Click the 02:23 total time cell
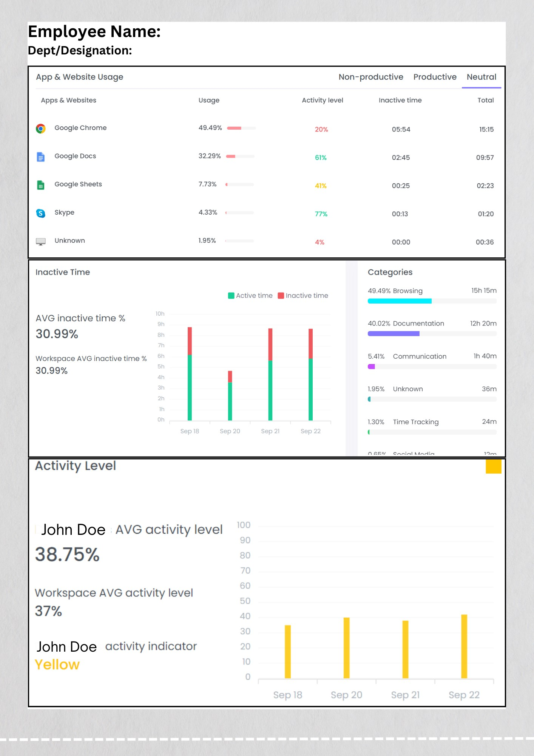Viewport: 534px width, 756px height. click(x=485, y=186)
